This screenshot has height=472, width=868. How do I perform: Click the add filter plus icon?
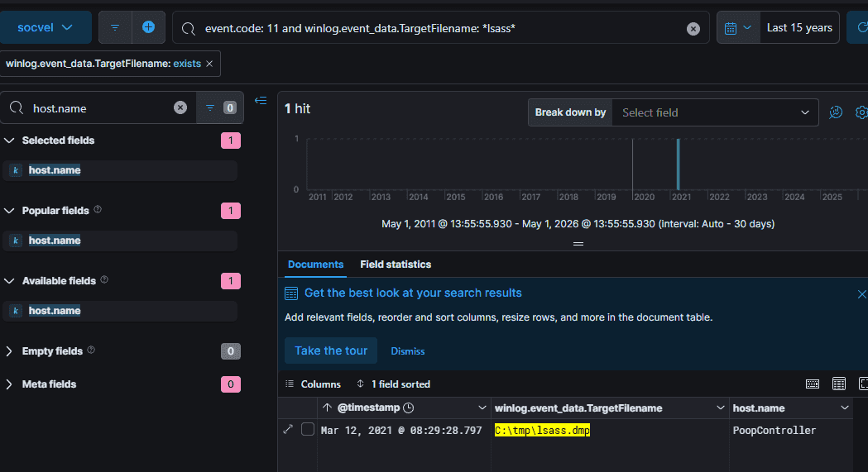tap(148, 27)
